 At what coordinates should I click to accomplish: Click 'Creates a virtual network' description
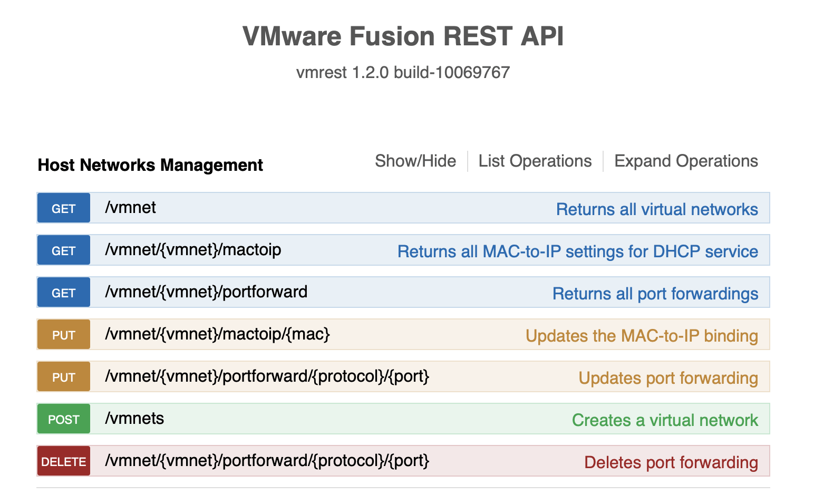(x=665, y=420)
